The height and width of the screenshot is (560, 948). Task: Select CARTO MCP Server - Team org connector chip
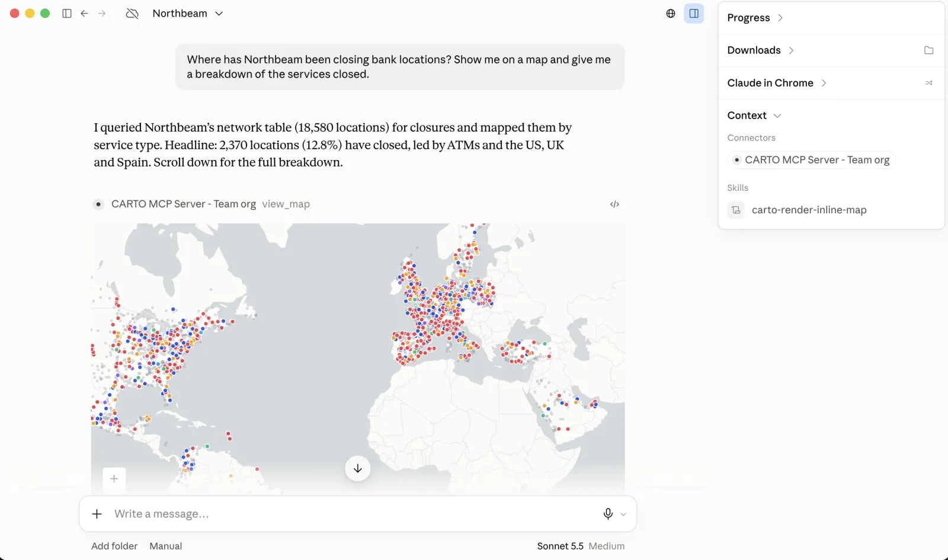click(x=811, y=160)
